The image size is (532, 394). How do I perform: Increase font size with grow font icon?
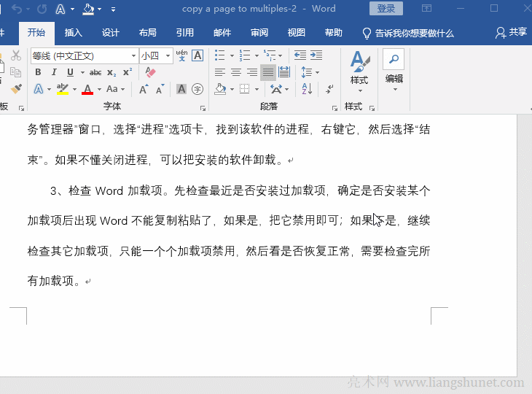click(x=144, y=89)
